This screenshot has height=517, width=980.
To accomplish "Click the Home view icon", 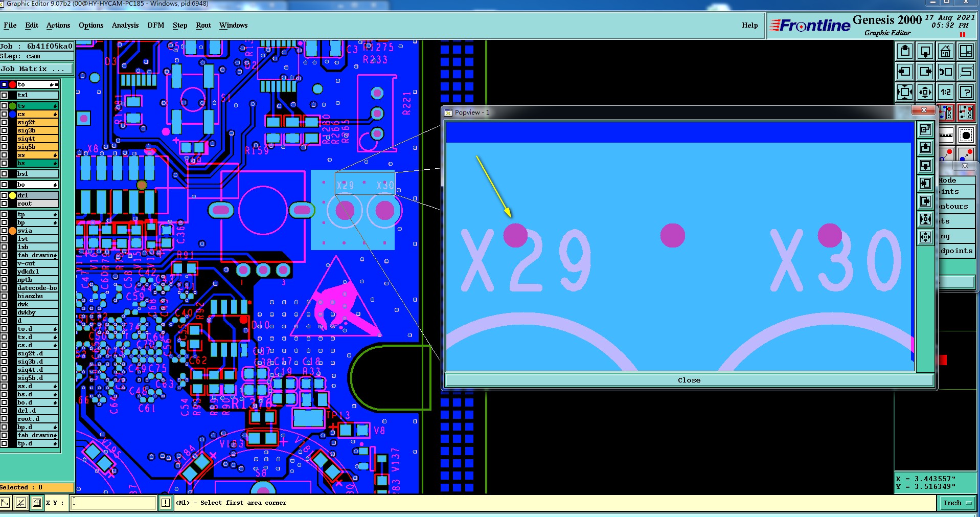I will pos(946,51).
